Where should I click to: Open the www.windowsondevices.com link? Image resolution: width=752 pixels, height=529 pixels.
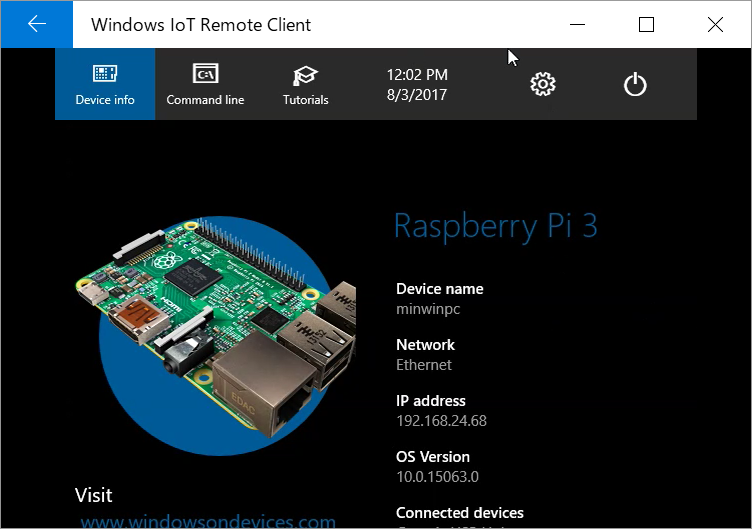pos(208,521)
